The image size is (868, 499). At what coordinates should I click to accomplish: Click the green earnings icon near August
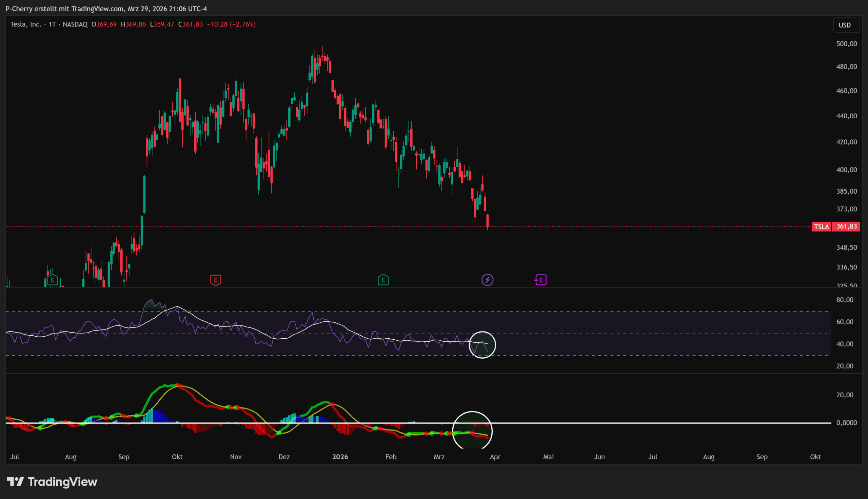coord(53,280)
